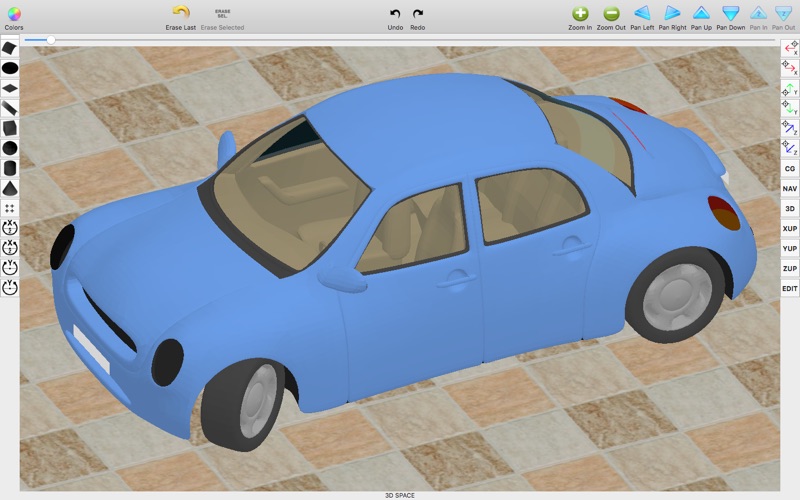
Task: Click the Zoom Out button
Action: pyautogui.click(x=611, y=14)
